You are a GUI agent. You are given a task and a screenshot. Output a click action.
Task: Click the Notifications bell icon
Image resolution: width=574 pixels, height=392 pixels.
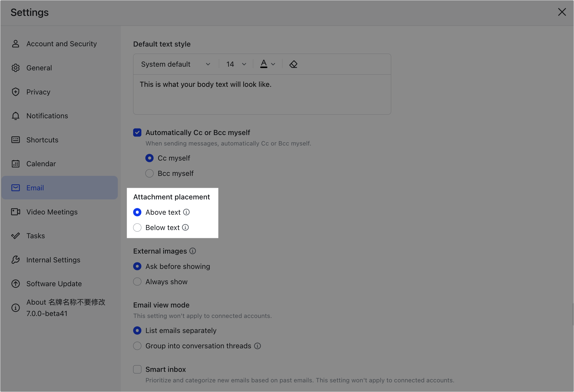[x=16, y=116]
